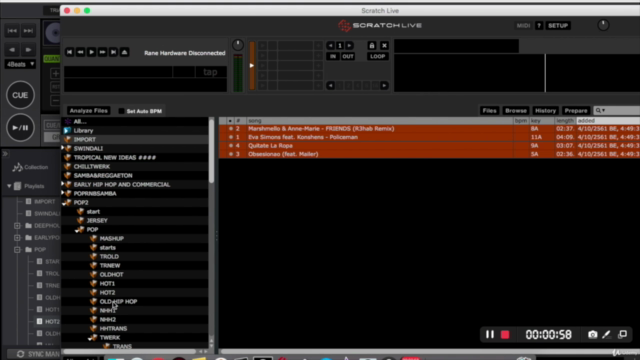Open the JERSEY subcrate
Image resolution: width=640 pixels, height=360 pixels.
coord(97,220)
